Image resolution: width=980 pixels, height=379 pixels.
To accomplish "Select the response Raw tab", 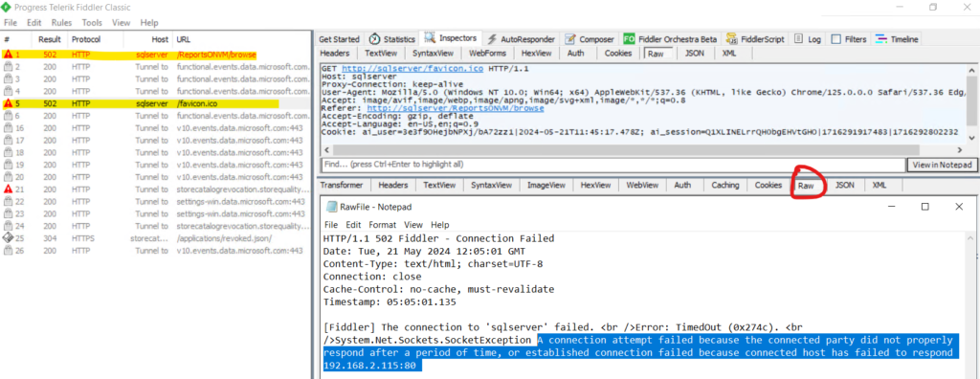I will tap(806, 186).
